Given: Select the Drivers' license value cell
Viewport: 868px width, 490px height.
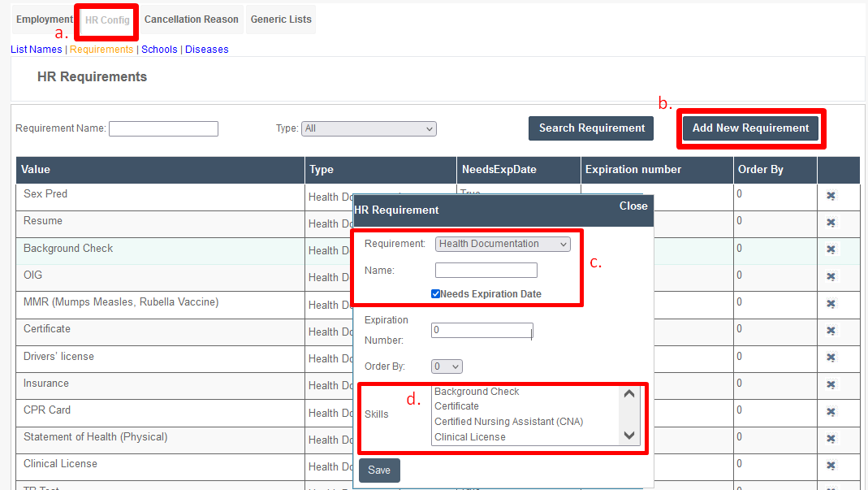Looking at the screenshot, I should (161, 359).
